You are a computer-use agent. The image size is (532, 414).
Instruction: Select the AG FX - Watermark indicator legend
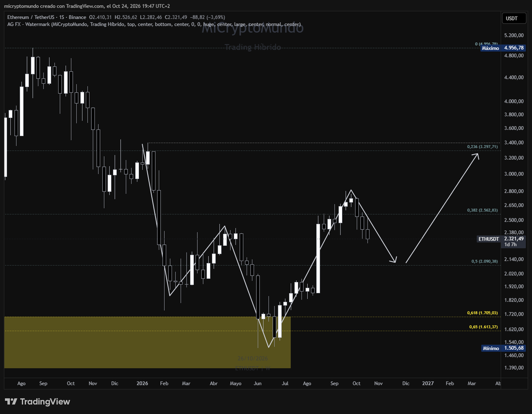coord(154,24)
